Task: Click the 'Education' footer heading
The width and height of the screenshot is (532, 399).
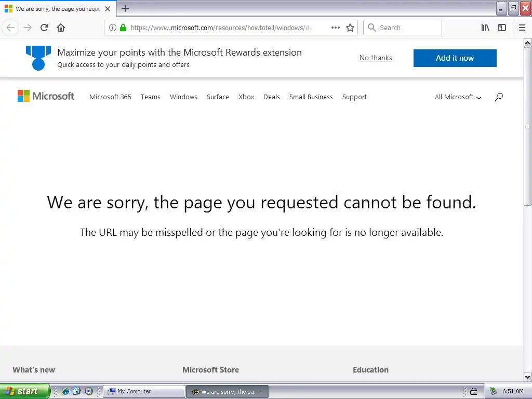Action: pyautogui.click(x=370, y=370)
